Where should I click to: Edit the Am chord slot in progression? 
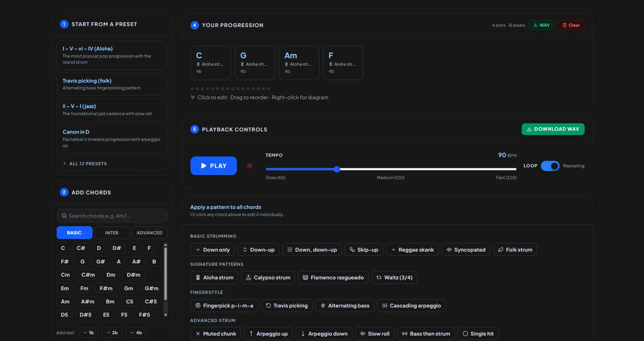[x=299, y=63]
